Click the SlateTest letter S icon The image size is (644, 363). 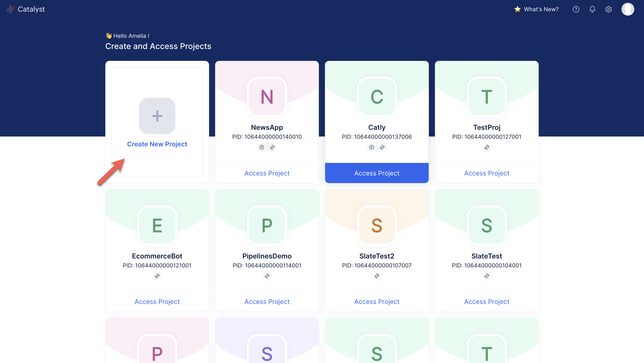pyautogui.click(x=487, y=225)
